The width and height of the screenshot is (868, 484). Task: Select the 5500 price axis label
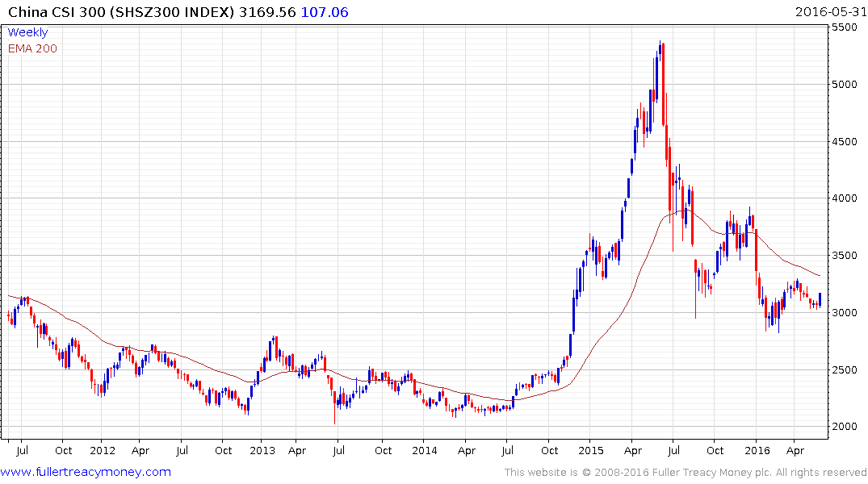coord(845,27)
